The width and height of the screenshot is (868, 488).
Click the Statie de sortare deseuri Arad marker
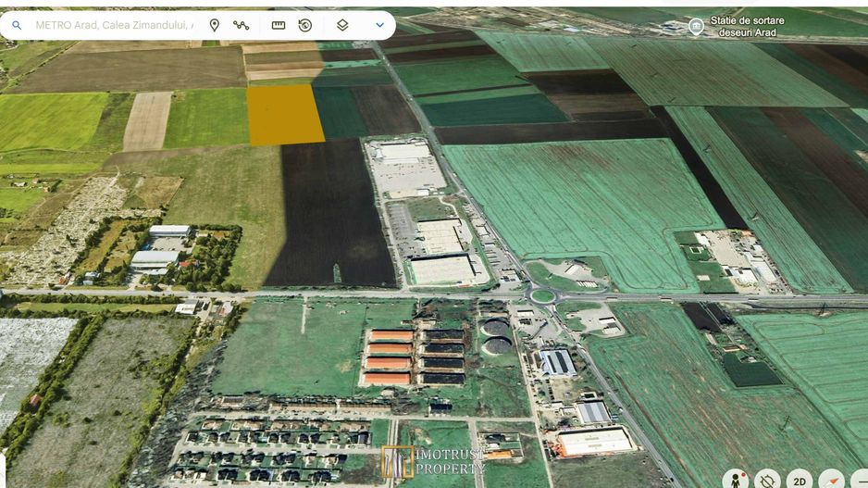click(696, 26)
